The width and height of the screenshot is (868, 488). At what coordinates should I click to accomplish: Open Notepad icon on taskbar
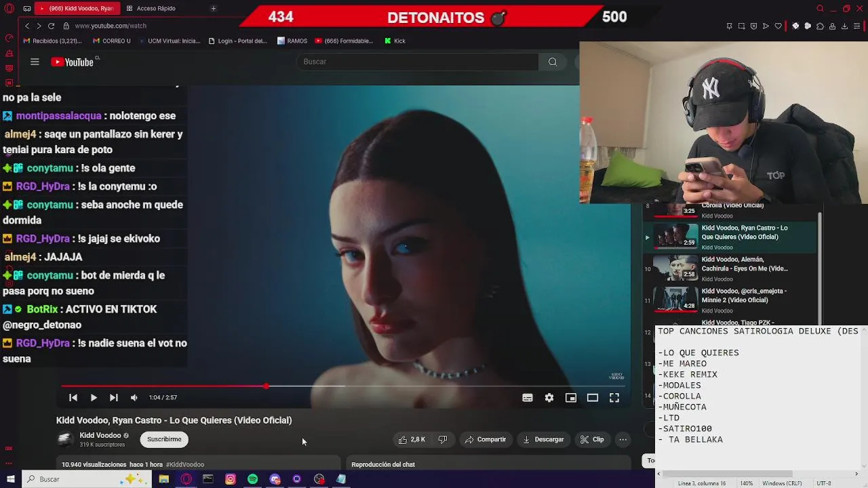coord(341,479)
